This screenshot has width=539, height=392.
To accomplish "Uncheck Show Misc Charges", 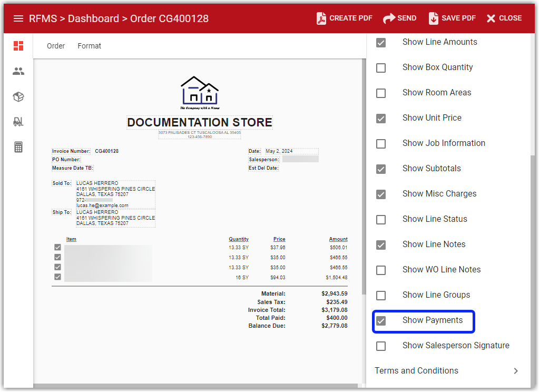I will (x=381, y=194).
